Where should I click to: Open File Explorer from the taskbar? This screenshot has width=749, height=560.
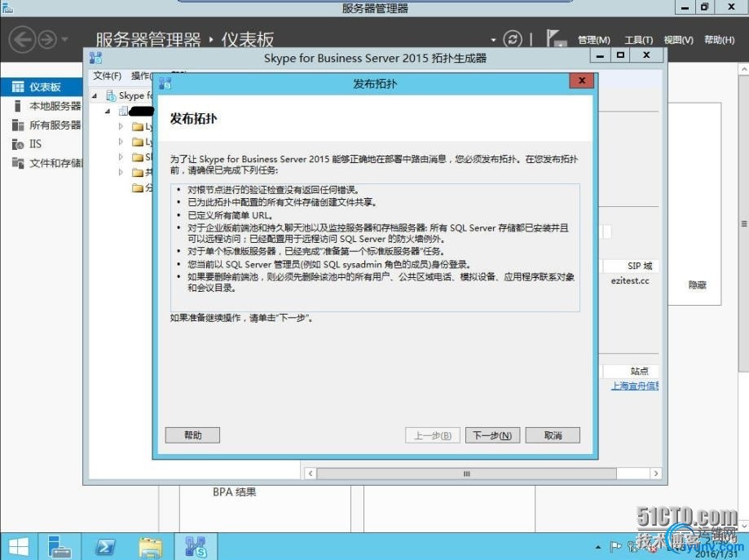(x=151, y=547)
